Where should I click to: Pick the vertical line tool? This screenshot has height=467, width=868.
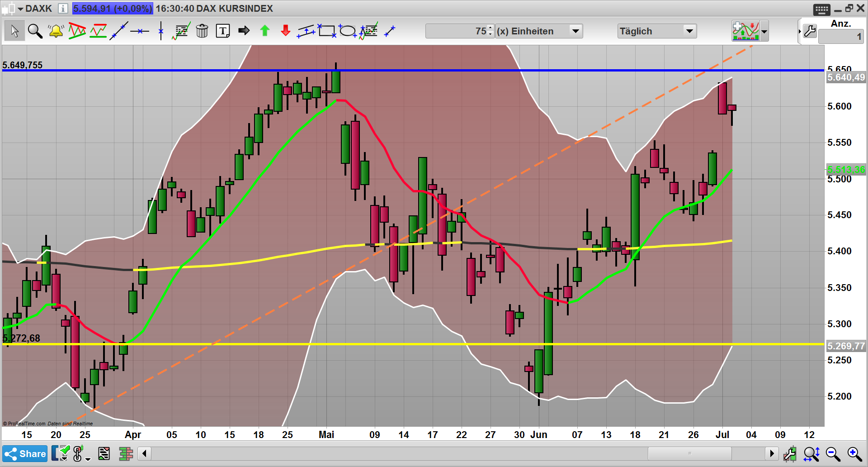pyautogui.click(x=161, y=31)
